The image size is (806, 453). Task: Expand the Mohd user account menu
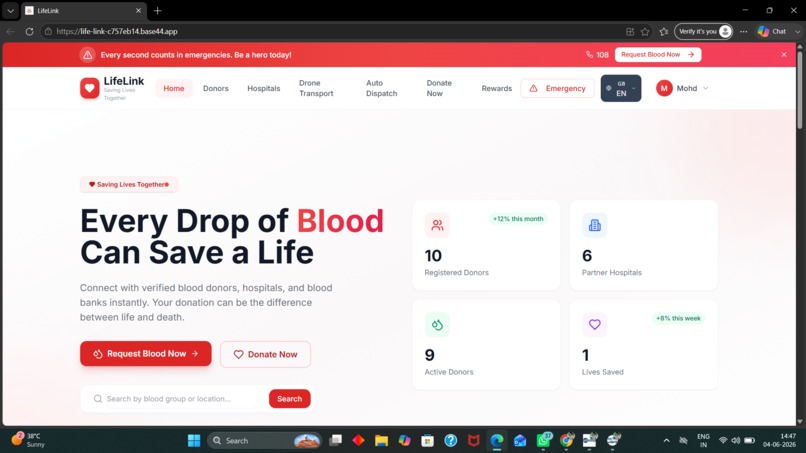click(x=682, y=88)
